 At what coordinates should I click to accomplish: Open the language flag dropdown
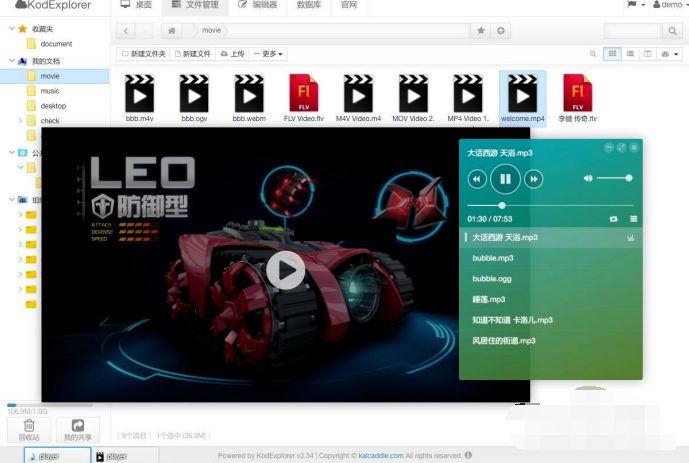(636, 5)
